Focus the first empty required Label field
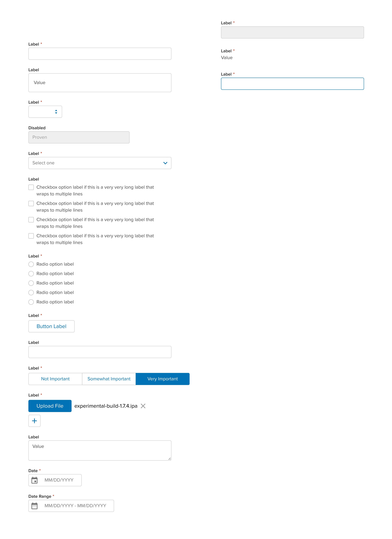This screenshot has width=392, height=539. (x=100, y=54)
